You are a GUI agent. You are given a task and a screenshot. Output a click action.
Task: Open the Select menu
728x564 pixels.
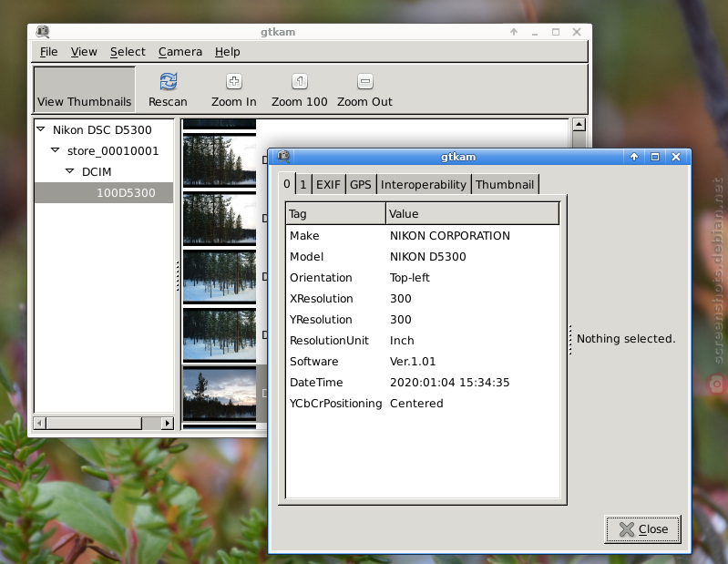click(x=128, y=52)
